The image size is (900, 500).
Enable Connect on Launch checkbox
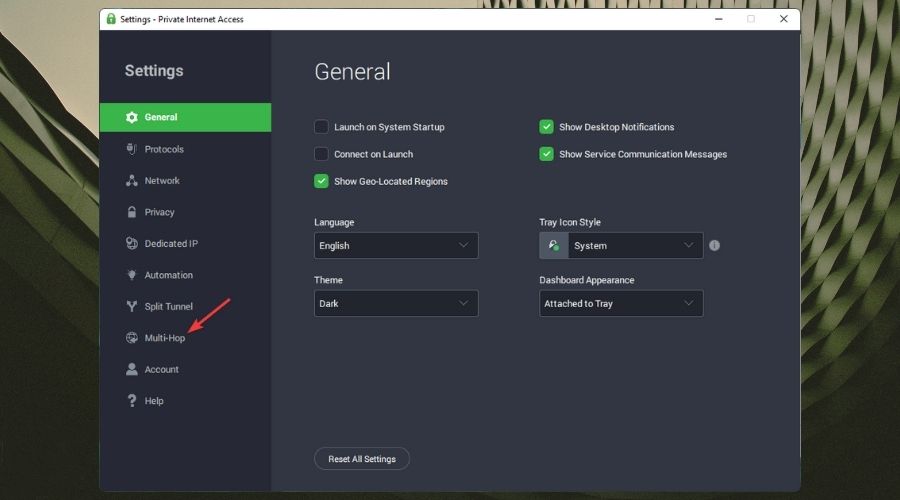321,154
